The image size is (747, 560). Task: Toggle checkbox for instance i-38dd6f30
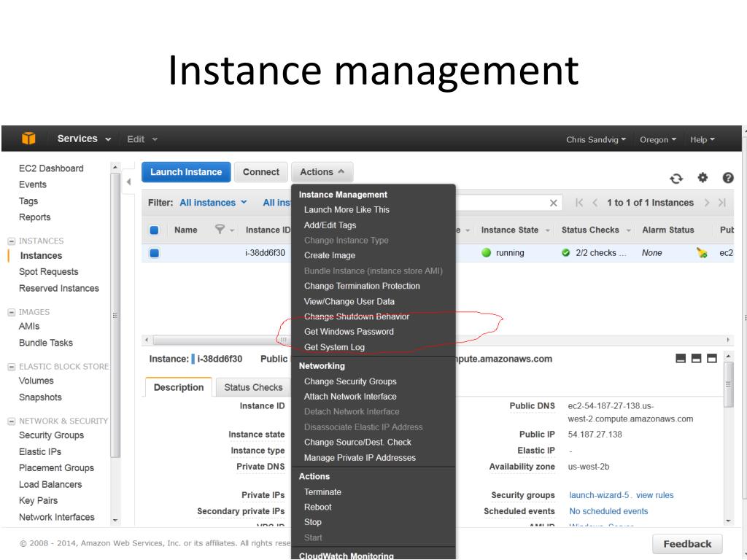click(155, 253)
